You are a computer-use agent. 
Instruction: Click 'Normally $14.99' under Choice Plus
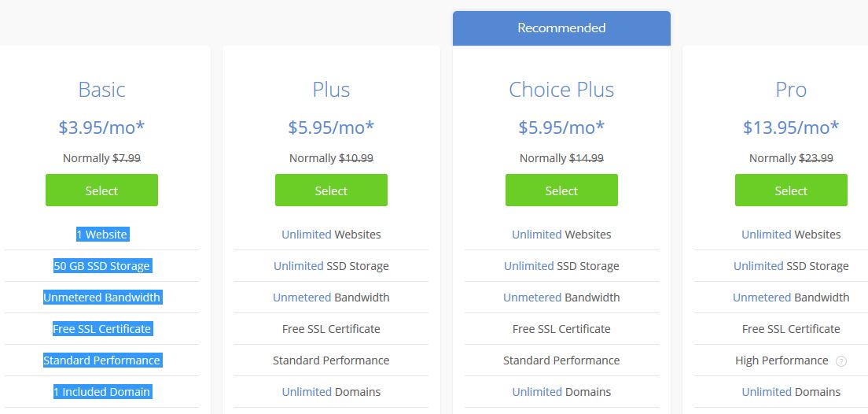tap(561, 158)
